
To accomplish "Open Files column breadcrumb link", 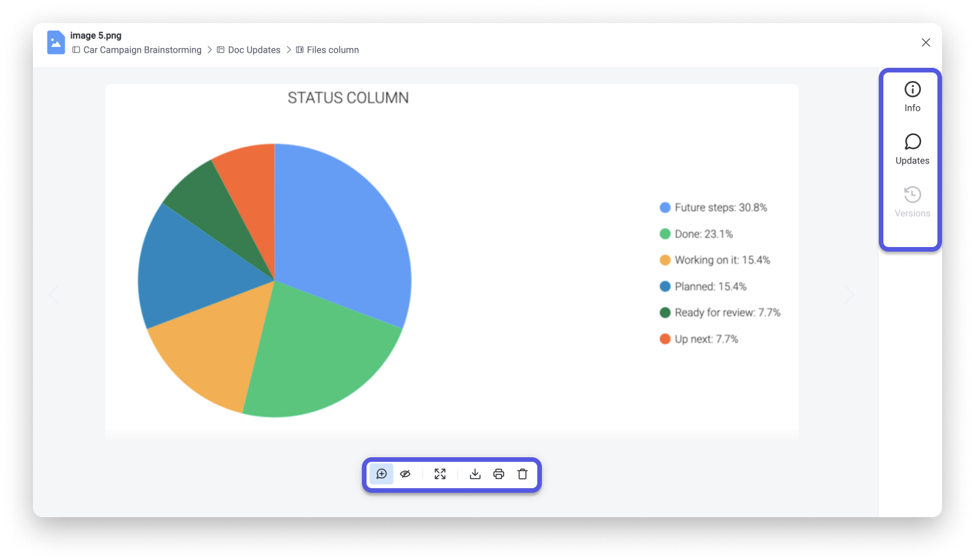I will (328, 50).
